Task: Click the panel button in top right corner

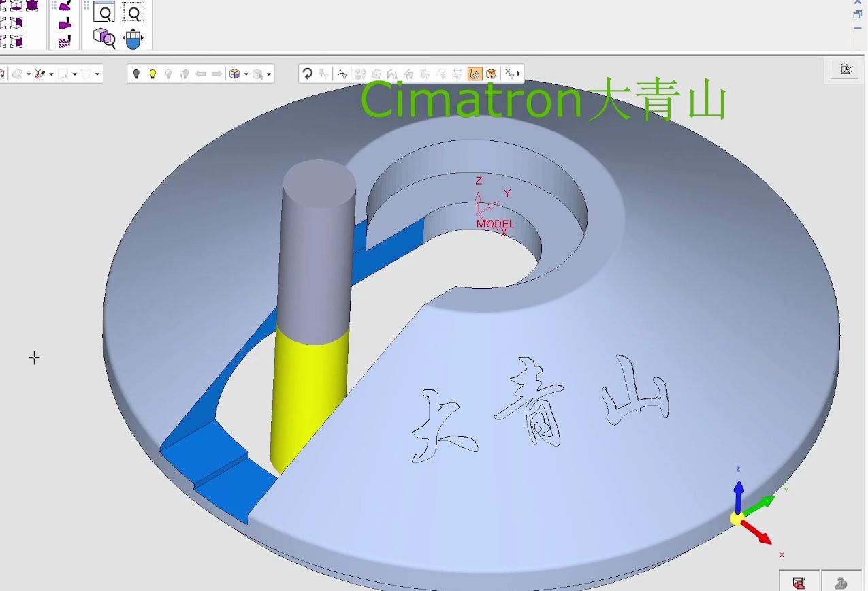Action: (x=847, y=69)
